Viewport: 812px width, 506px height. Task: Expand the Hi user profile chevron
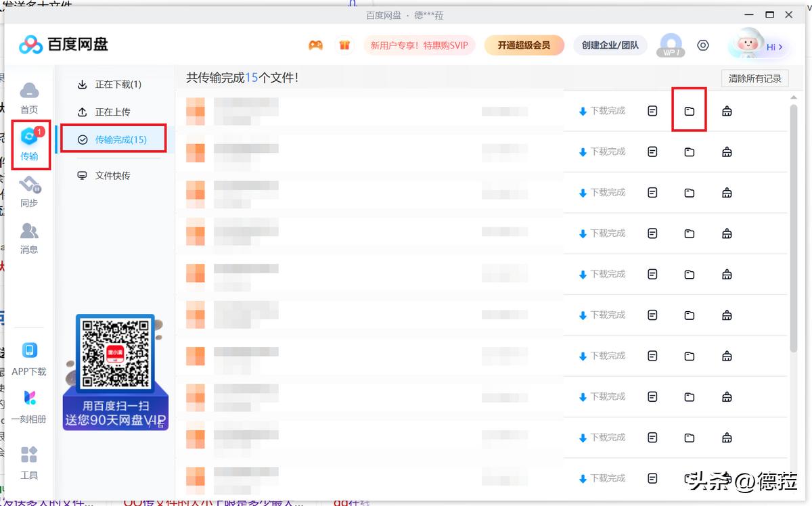coord(780,47)
